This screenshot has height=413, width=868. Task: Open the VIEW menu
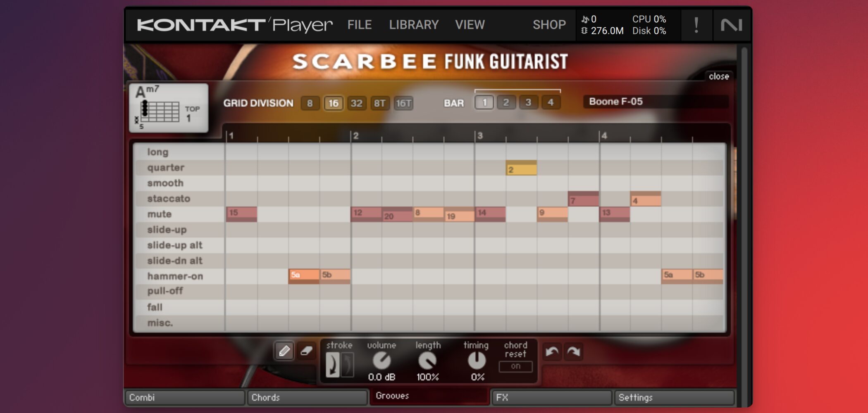pos(470,25)
